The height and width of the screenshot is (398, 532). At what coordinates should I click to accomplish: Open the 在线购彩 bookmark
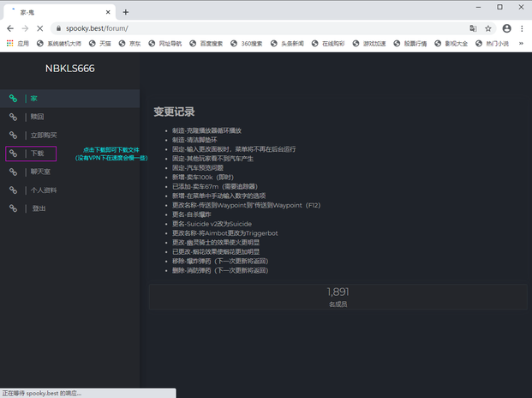328,44
